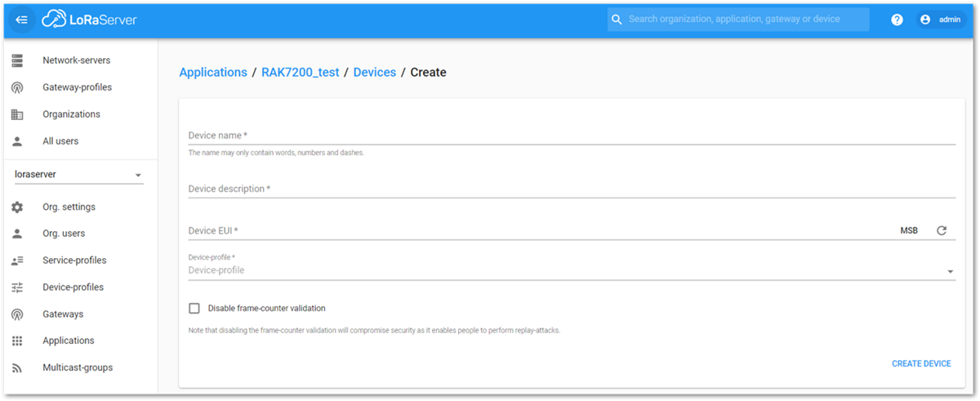Focus the Device description field
The height and width of the screenshot is (401, 980).
[x=572, y=189]
